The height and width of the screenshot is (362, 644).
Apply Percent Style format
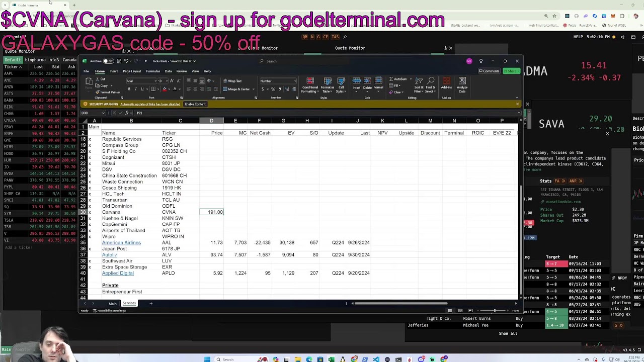tap(273, 89)
